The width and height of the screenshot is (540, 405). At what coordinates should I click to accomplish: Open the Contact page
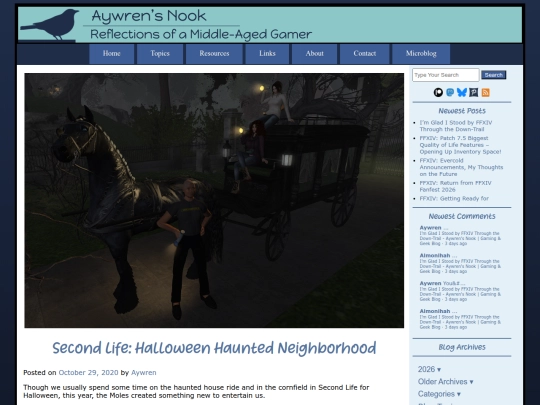[364, 54]
